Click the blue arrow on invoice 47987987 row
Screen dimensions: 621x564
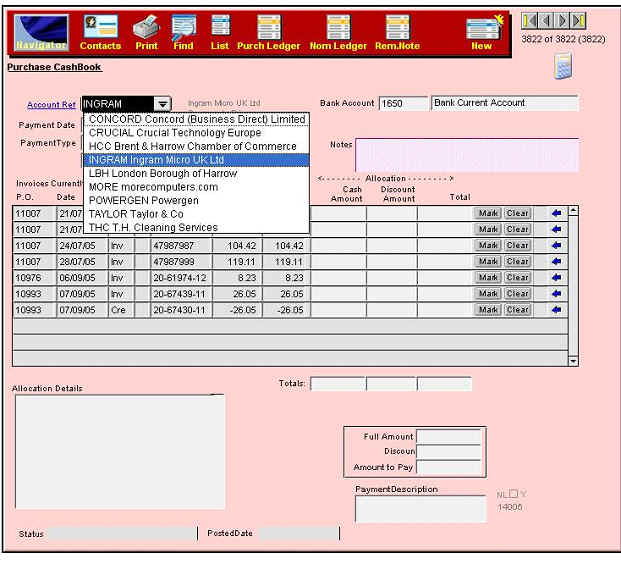tap(556, 246)
